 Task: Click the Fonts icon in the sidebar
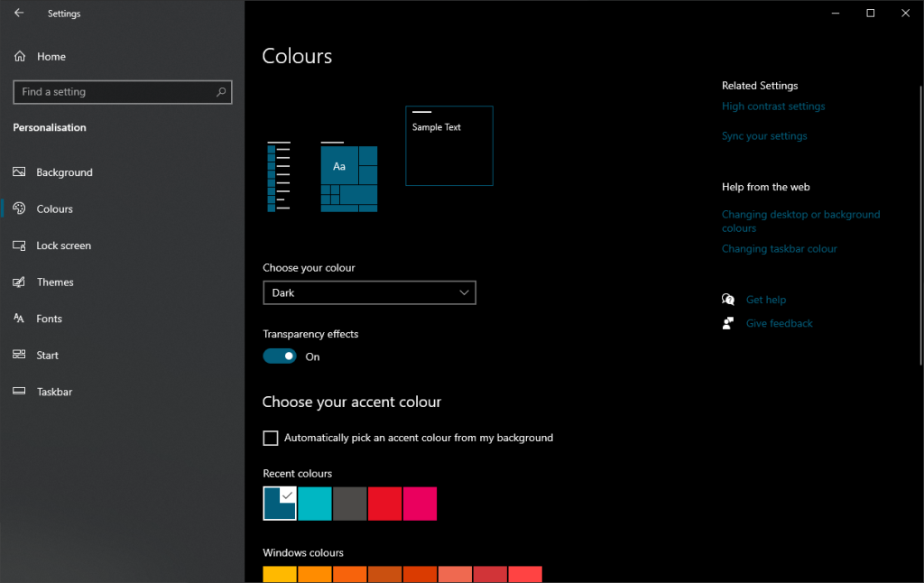20,318
